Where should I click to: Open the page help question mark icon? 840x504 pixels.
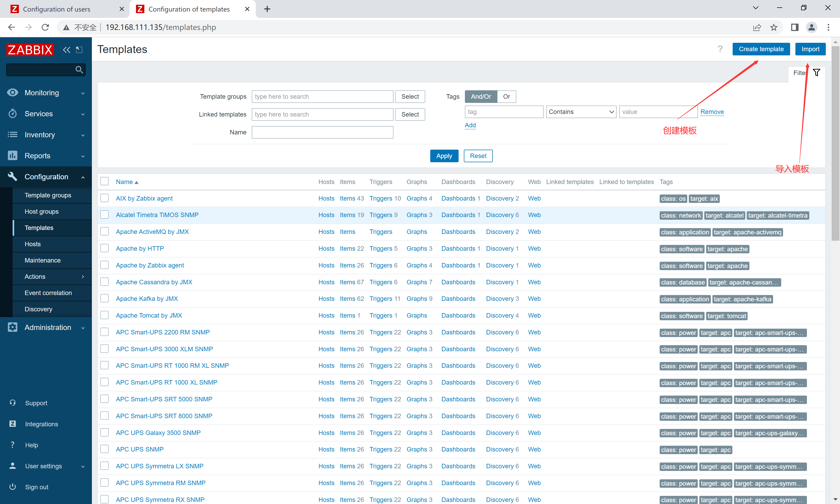tap(720, 49)
